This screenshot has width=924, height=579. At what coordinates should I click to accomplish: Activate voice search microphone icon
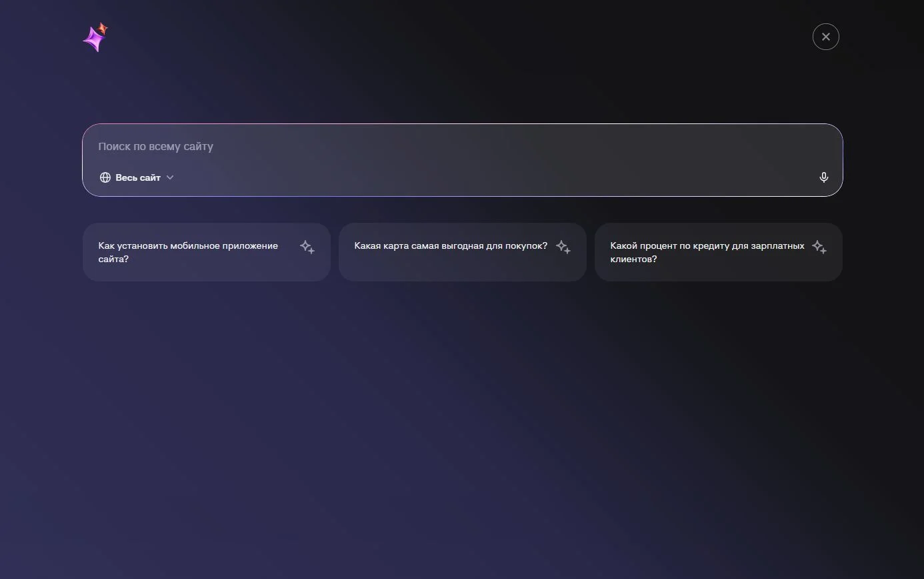coord(824,177)
